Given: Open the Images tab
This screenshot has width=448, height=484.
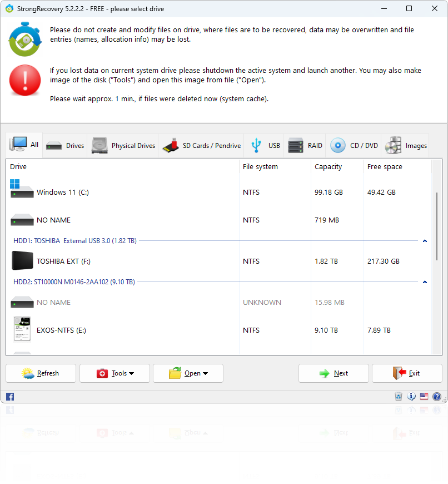Looking at the screenshot, I should 405,146.
